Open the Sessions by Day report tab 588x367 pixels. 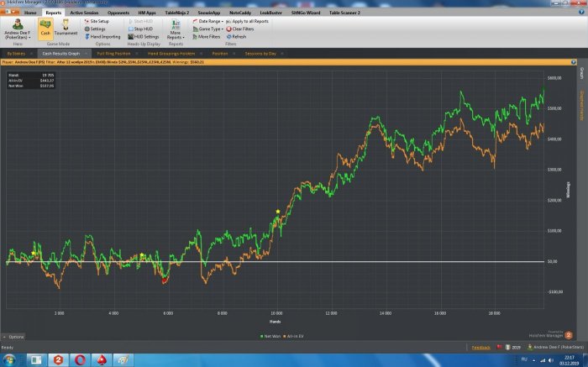tap(260, 52)
